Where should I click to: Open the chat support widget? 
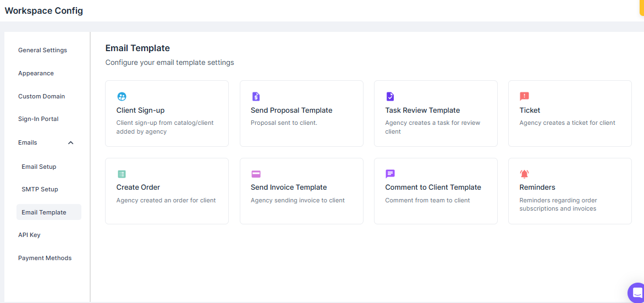click(636, 292)
